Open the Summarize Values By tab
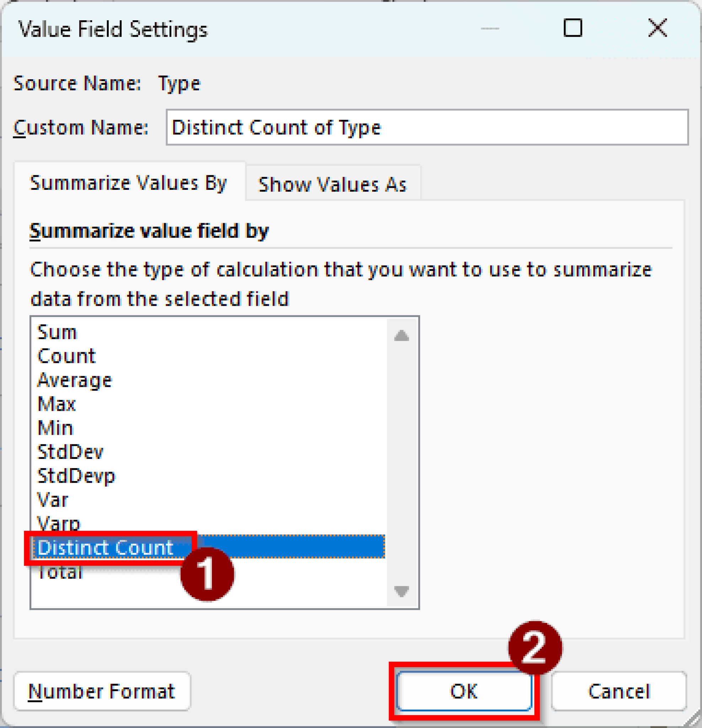This screenshot has width=702, height=728. [129, 182]
